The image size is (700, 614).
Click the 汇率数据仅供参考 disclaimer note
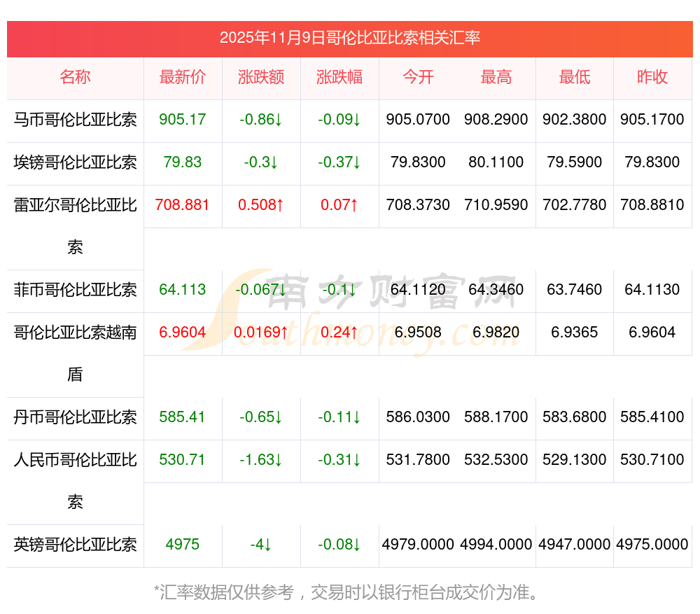point(348,593)
